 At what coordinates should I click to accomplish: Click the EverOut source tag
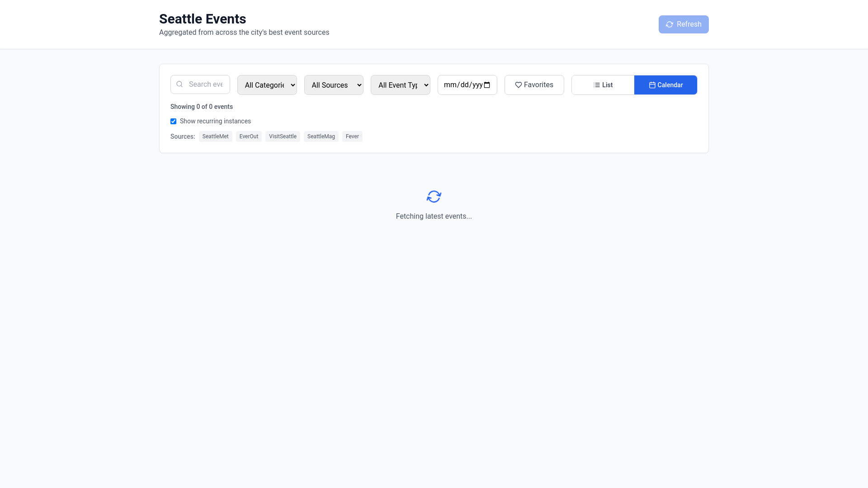point(249,136)
